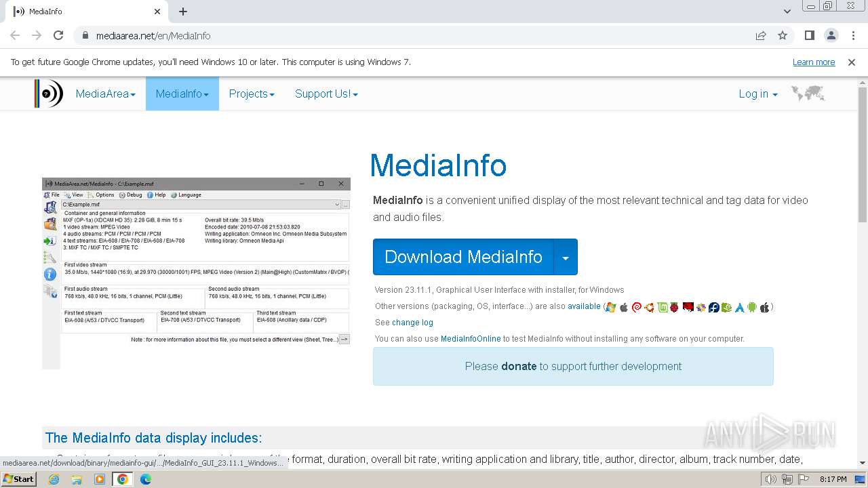Screen dimensions: 868x488
Task: Click the Action Center flag tray icon
Action: click(803, 479)
